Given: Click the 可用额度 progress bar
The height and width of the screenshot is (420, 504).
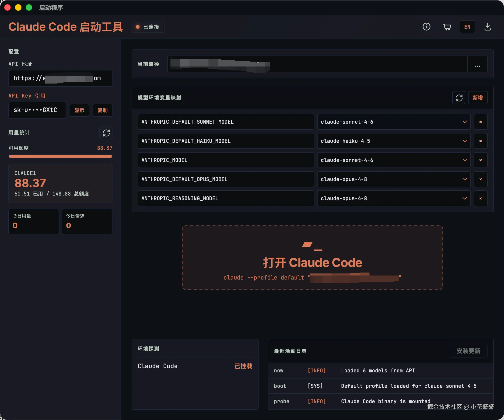Looking at the screenshot, I should (60, 157).
